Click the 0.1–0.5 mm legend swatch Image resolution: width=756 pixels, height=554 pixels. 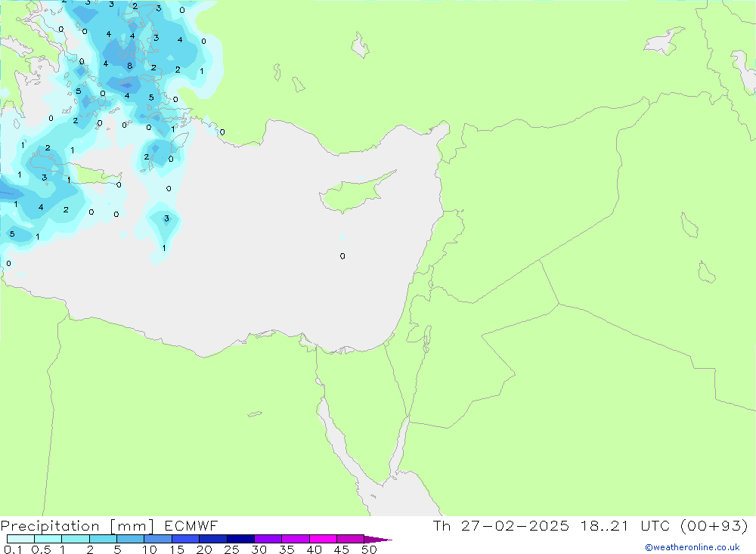20,539
